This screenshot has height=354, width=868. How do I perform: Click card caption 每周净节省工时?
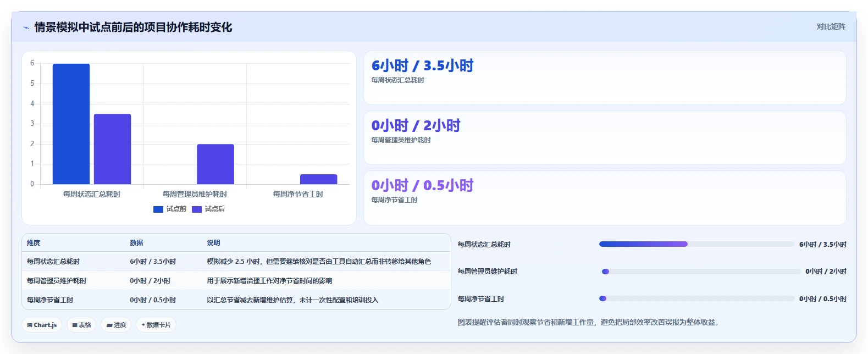tap(394, 200)
